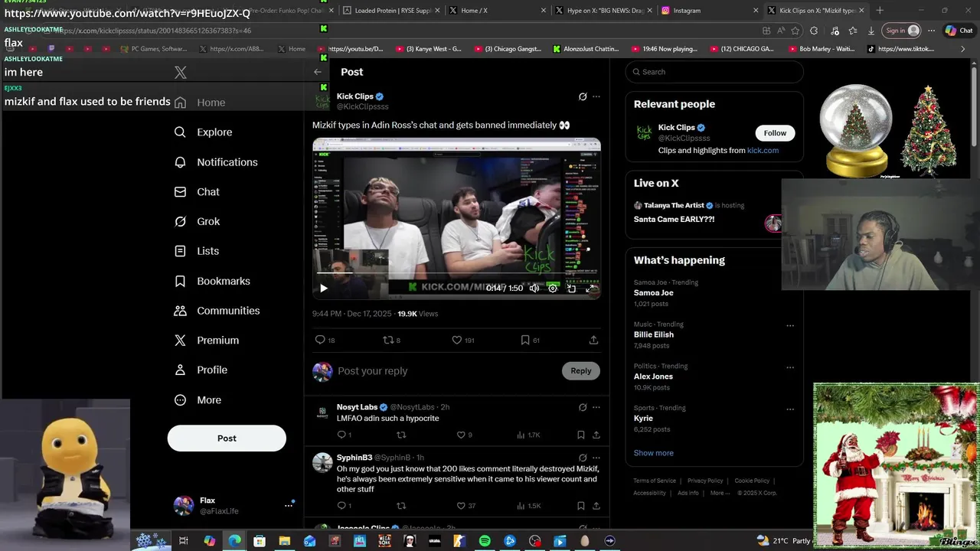Image resolution: width=980 pixels, height=551 pixels.
Task: Seek on the video progress bar
Action: pyautogui.click(x=456, y=273)
